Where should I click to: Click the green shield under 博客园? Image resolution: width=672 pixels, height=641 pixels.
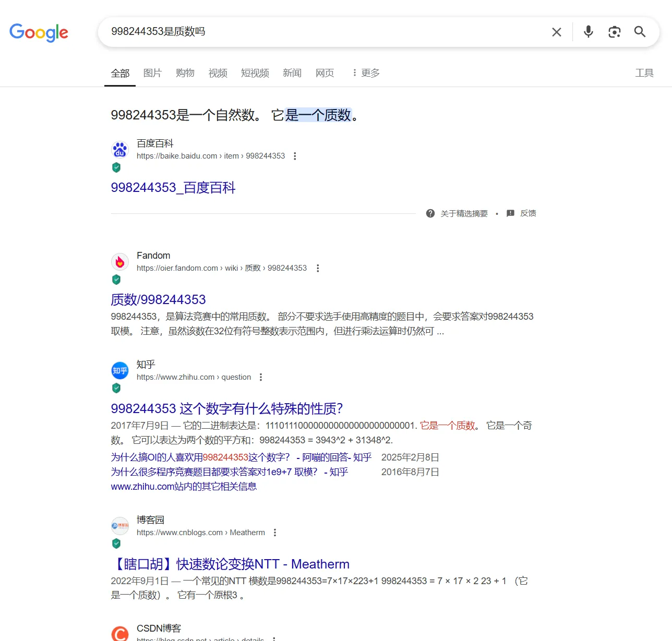(x=116, y=543)
